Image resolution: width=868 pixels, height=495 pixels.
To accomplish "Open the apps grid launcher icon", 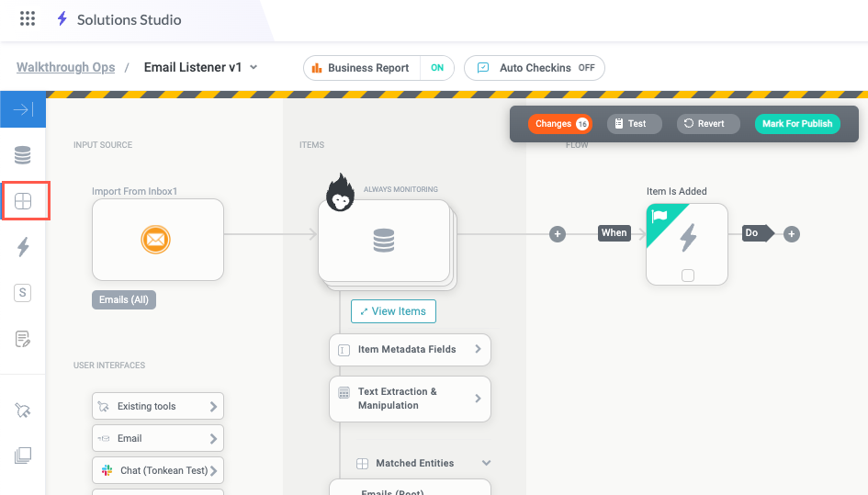I will pyautogui.click(x=28, y=19).
